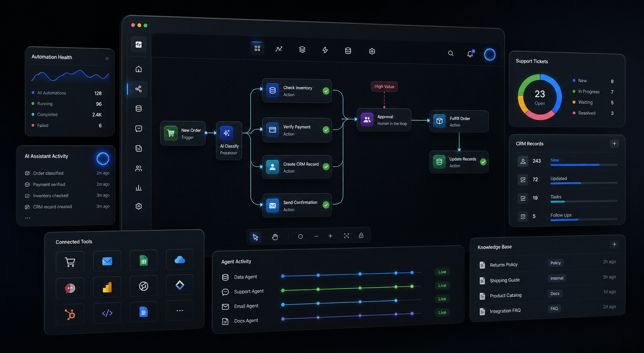Select the grid apps tab in top toolbar

257,48
